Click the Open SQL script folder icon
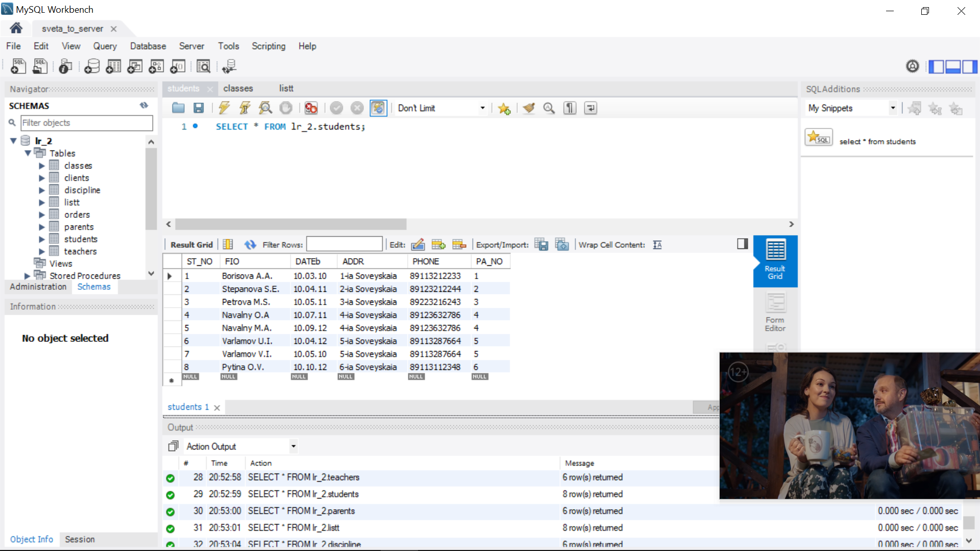This screenshot has width=980, height=551. (178, 108)
